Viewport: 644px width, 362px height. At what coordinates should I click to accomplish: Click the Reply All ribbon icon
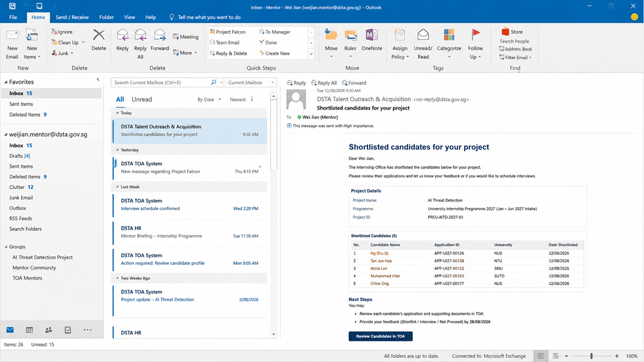click(140, 35)
